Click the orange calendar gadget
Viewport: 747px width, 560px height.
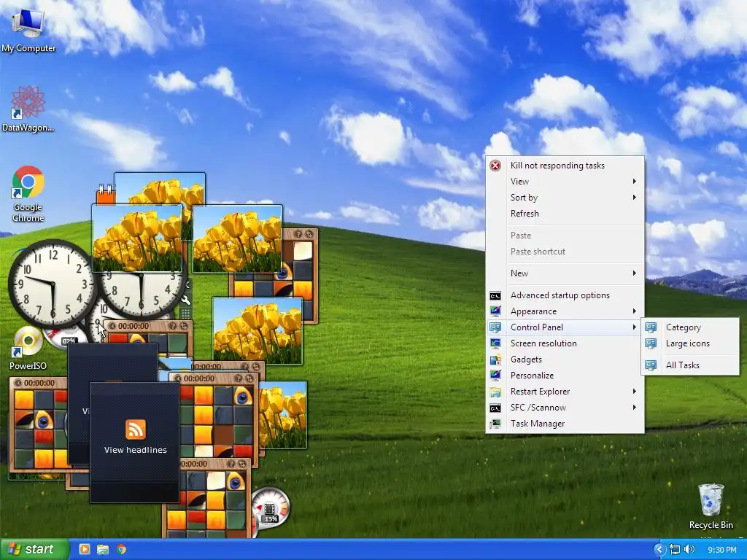[x=105, y=194]
